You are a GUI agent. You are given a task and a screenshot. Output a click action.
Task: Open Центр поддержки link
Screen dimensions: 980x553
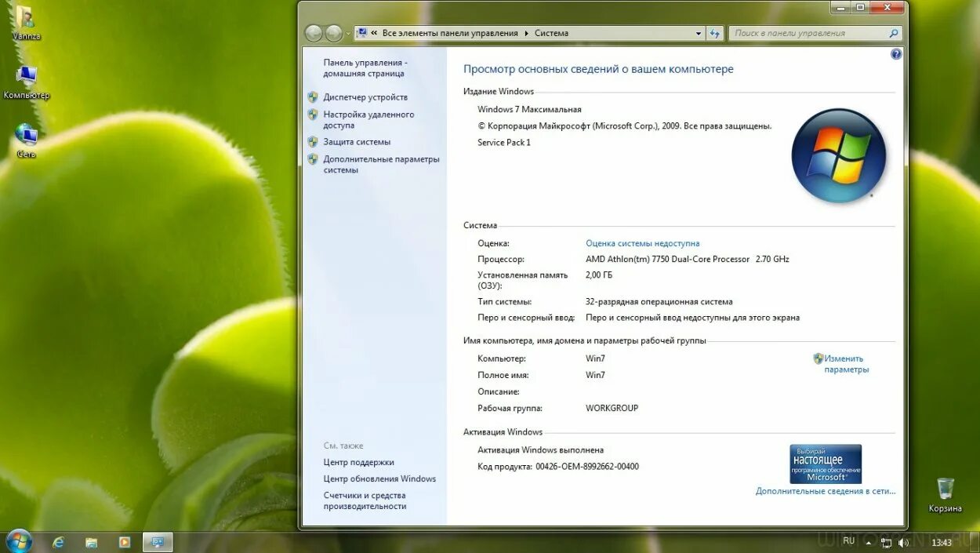[359, 463]
